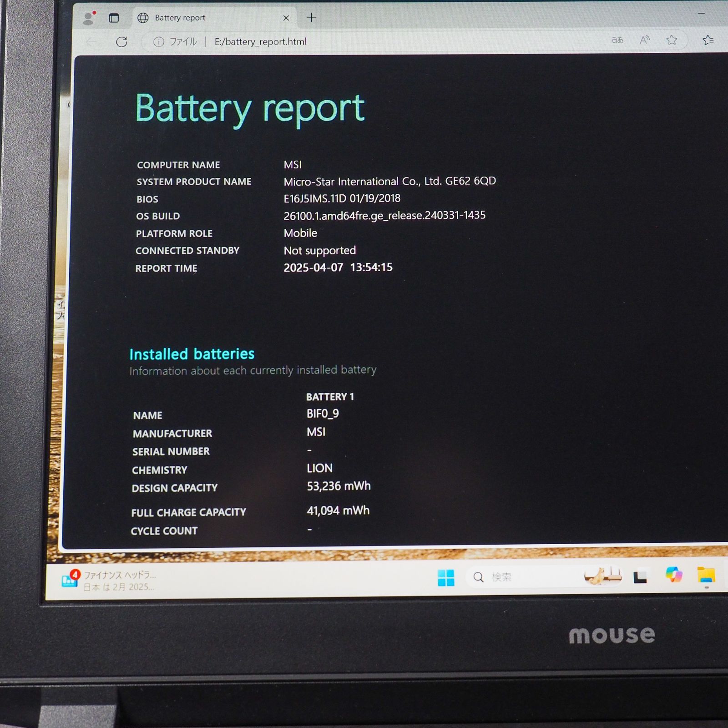
Task: Click the BATTERY 1 column header
Action: [330, 397]
